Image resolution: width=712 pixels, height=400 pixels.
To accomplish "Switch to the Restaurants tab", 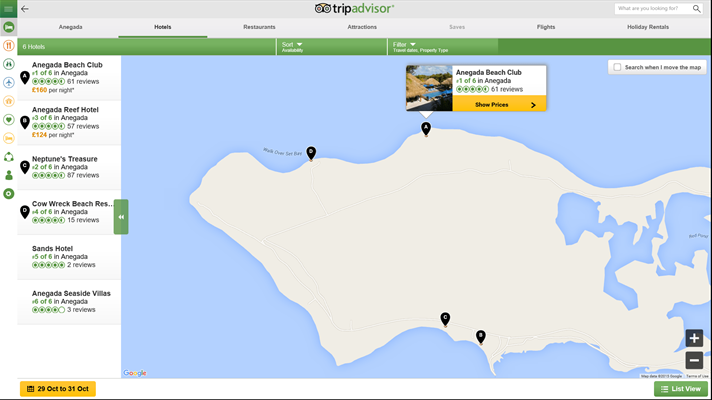I will 259,27.
